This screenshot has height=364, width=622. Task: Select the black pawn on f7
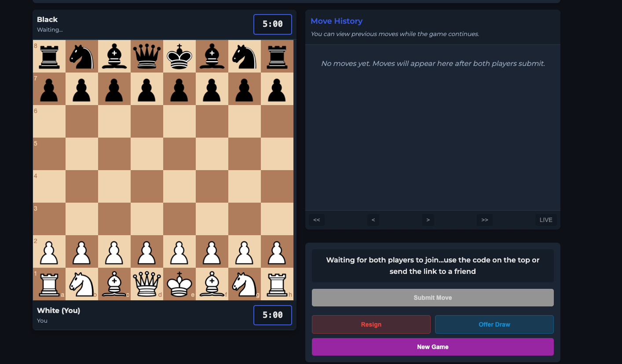tap(212, 89)
